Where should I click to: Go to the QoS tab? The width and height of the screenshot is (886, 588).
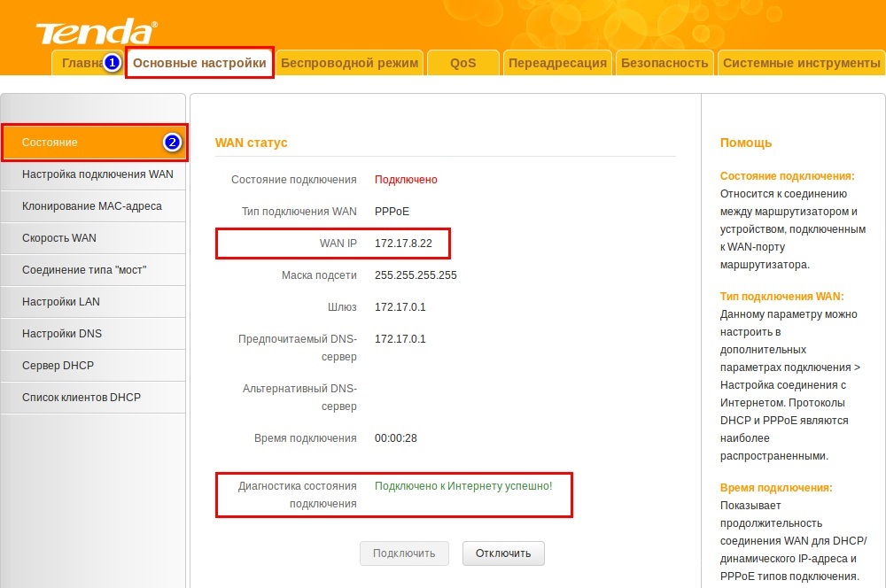pyautogui.click(x=463, y=63)
